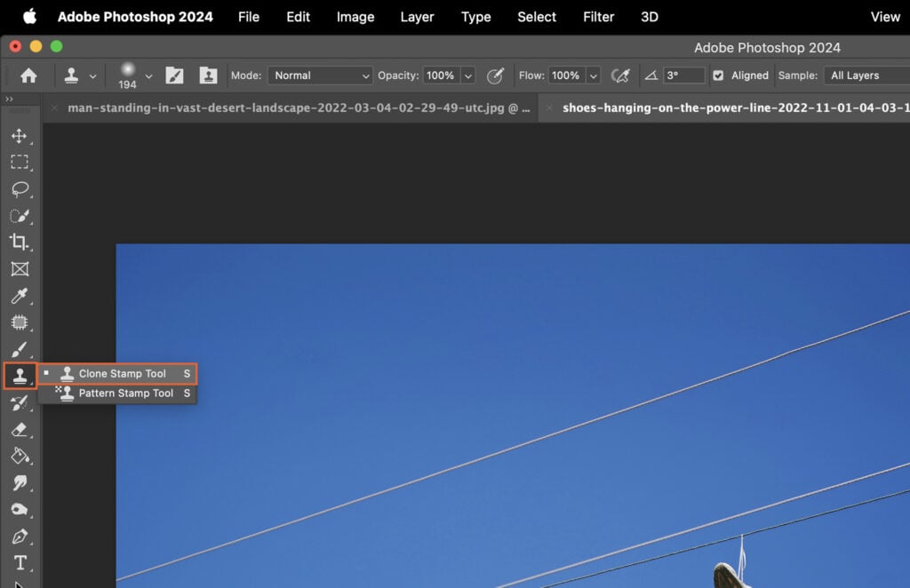Edit the Opacity value field
The image size is (910, 588).
pos(443,75)
